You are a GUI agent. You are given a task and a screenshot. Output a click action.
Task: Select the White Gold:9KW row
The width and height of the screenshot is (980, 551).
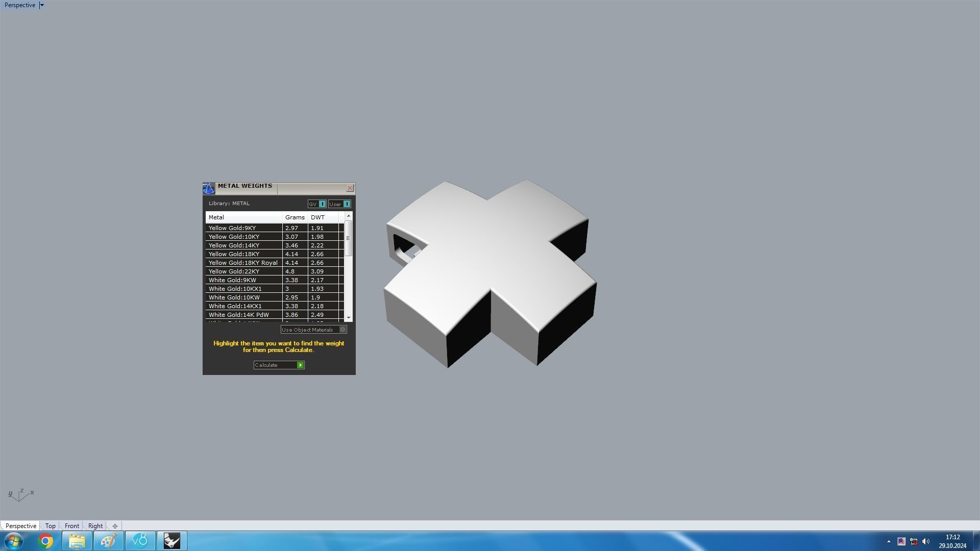tap(275, 280)
